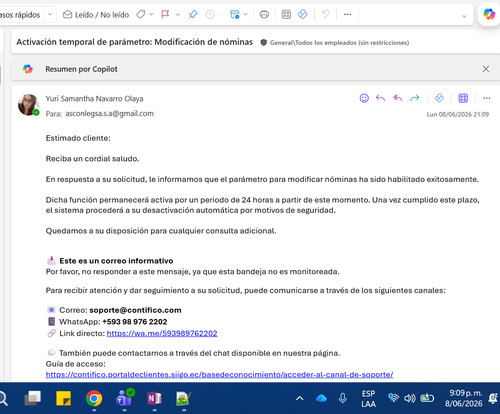Image resolution: width=500 pixels, height=414 pixels.
Task: Click the volume speaker tray icon
Action: [x=410, y=398]
